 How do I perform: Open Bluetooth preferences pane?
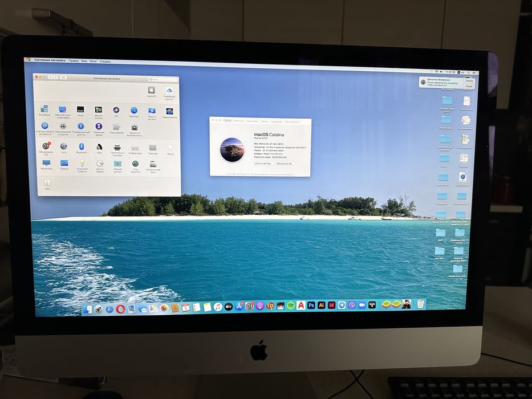pos(82,147)
